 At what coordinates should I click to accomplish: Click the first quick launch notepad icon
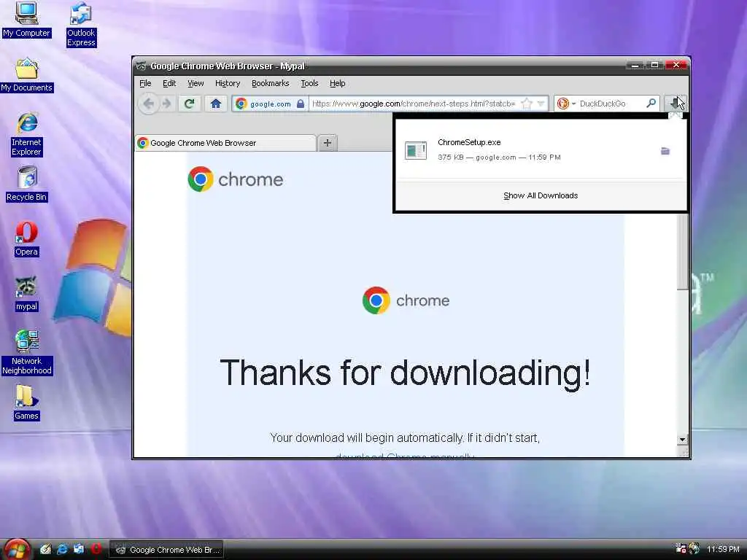pyautogui.click(x=45, y=549)
